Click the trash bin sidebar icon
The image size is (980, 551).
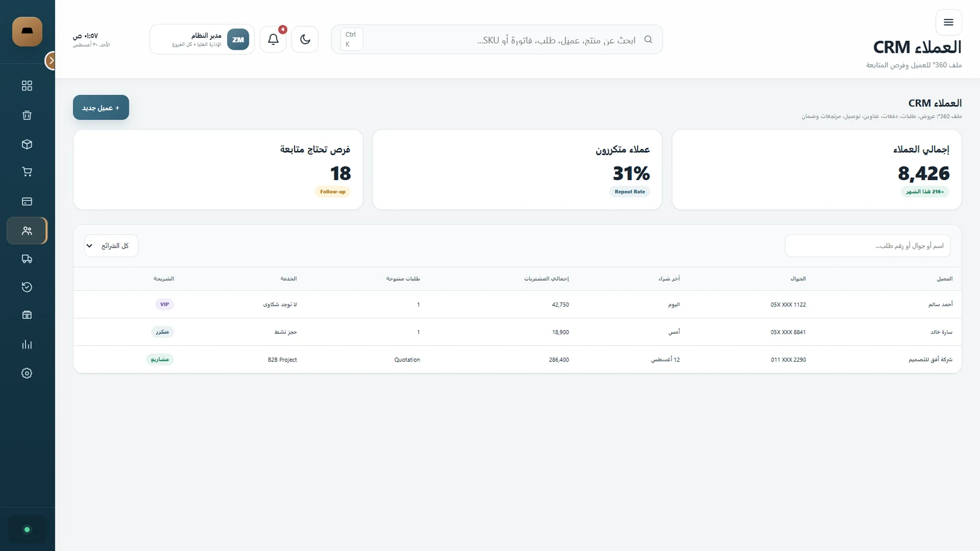(27, 115)
